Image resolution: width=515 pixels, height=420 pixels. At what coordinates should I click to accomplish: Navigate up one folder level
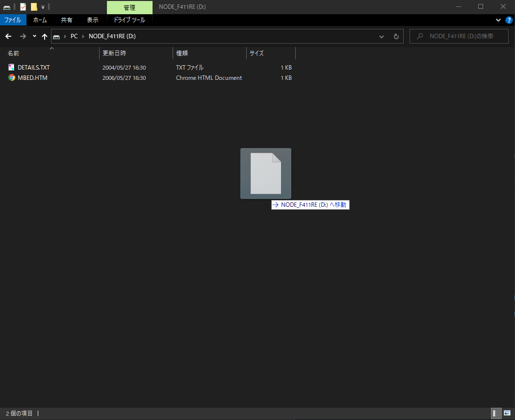[x=45, y=36]
